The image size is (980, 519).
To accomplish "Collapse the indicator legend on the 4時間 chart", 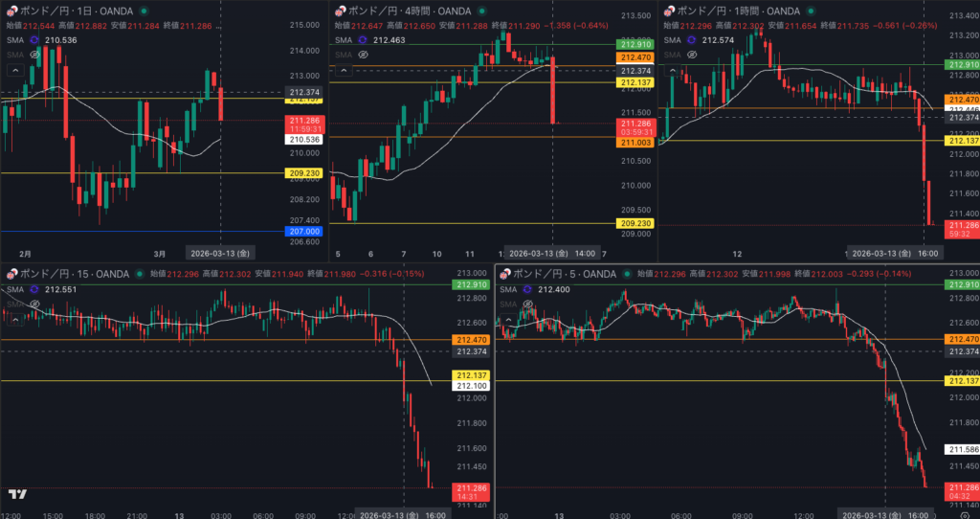I will coord(344,70).
